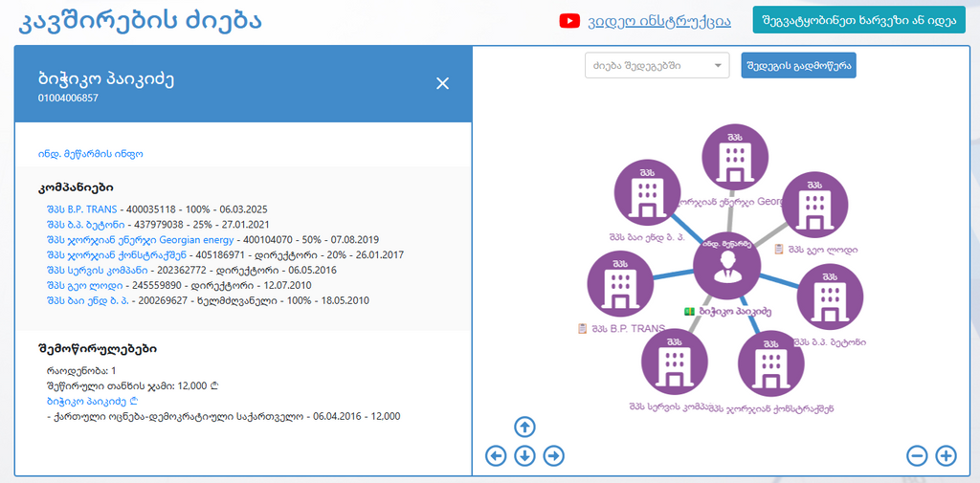
Task: Click the YouTube play icon
Action: [x=569, y=21]
